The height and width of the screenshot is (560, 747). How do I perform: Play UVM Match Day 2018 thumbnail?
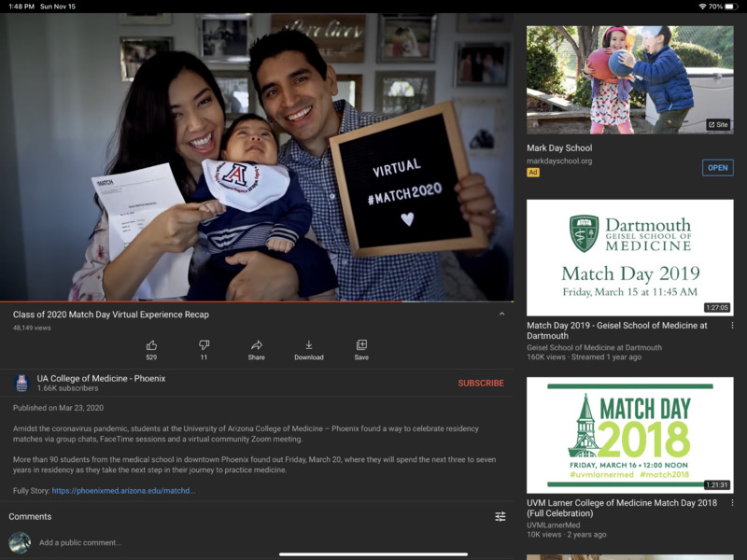(629, 435)
